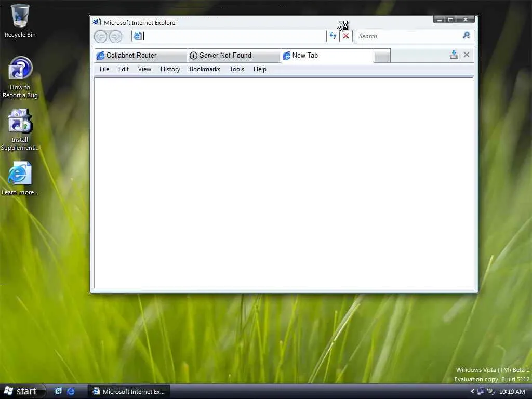Close the current tab with X icon
The height and width of the screenshot is (399, 532).
tap(467, 55)
